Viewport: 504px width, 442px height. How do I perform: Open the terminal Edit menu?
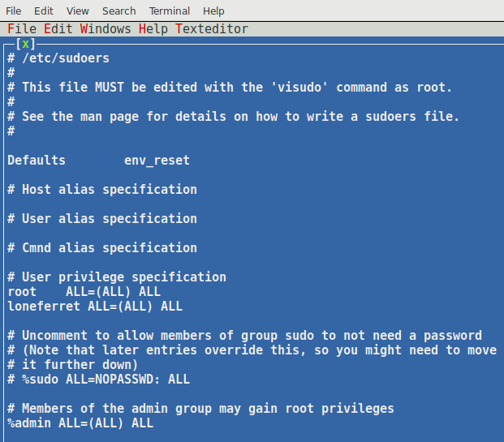[x=44, y=11]
